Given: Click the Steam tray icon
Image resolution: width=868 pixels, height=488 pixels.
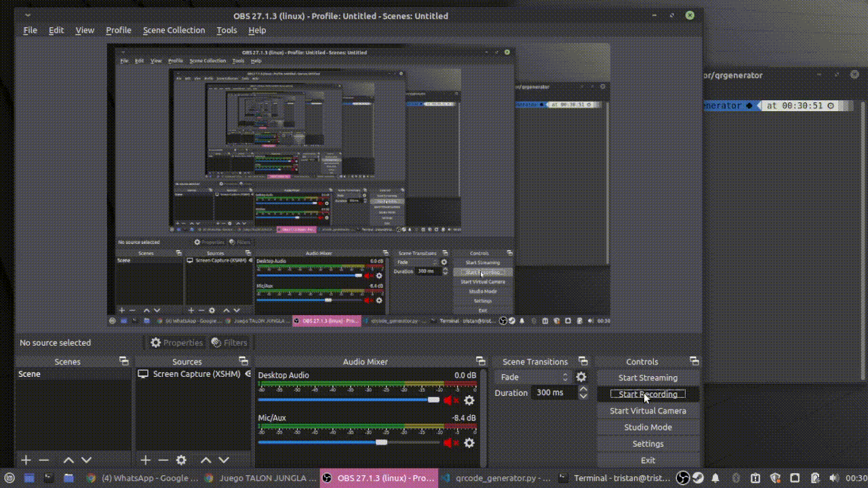Looking at the screenshot, I should pyautogui.click(x=699, y=478).
